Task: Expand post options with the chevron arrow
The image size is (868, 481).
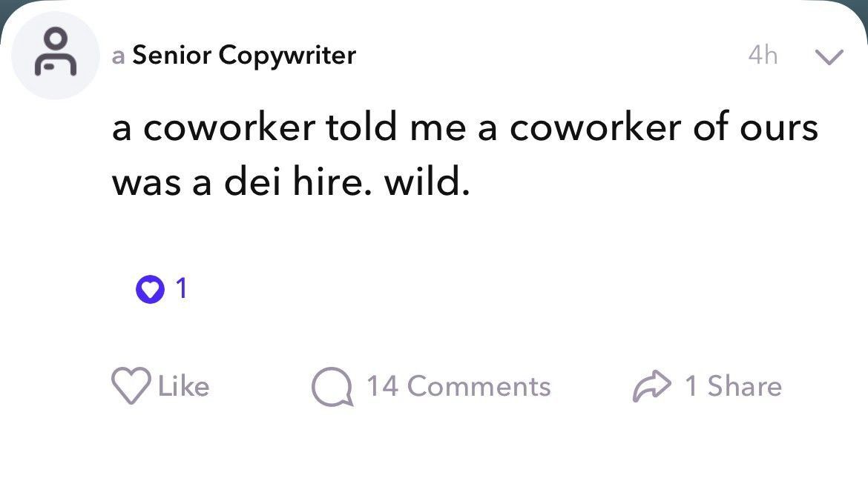Action: coord(829,56)
